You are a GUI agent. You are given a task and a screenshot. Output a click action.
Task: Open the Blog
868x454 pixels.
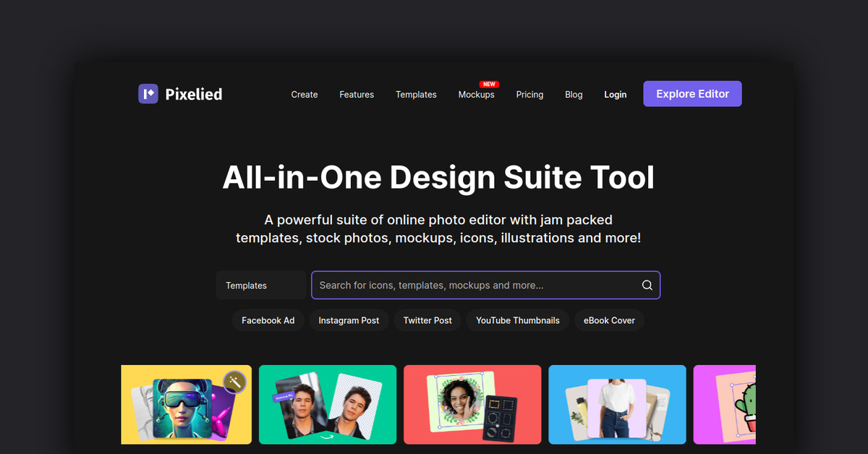574,94
